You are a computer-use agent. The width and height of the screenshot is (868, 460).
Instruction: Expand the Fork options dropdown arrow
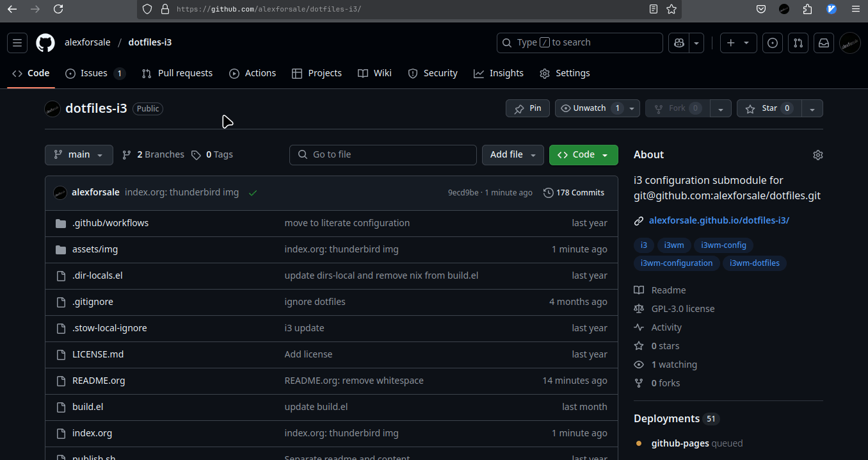721,108
